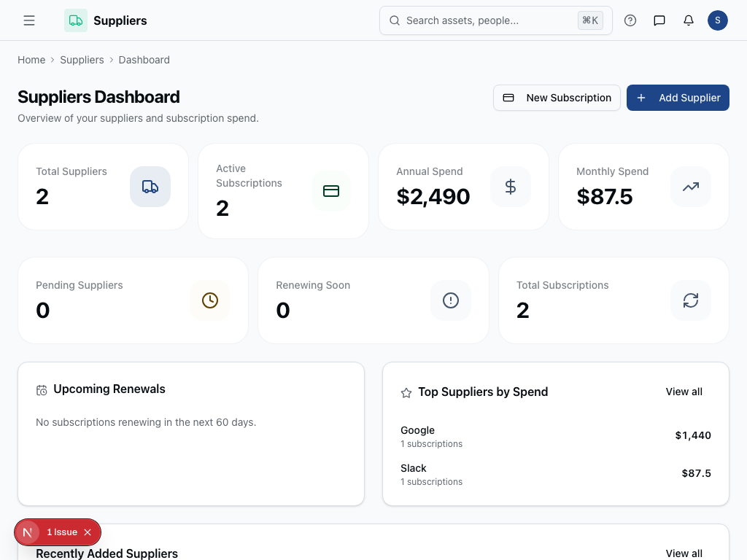Click the New Subscription button

[557, 98]
